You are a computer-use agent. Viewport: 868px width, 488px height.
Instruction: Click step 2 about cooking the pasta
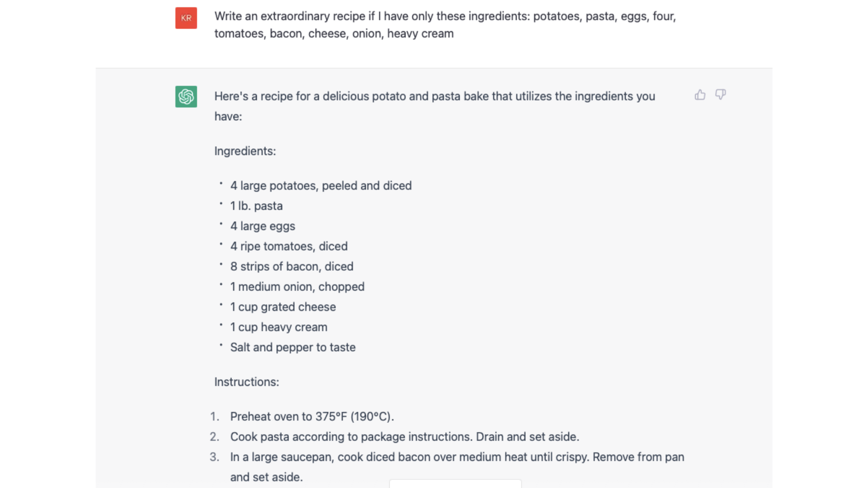click(404, 437)
